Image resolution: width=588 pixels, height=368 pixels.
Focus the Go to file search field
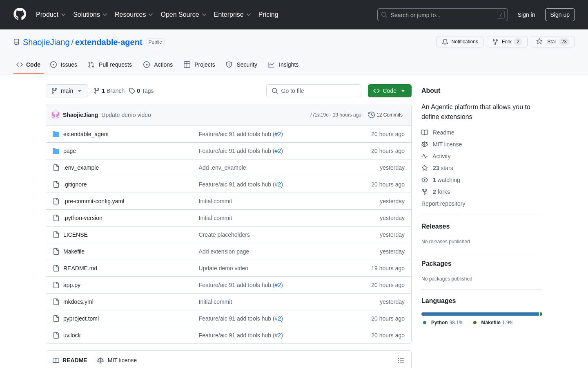(x=314, y=91)
